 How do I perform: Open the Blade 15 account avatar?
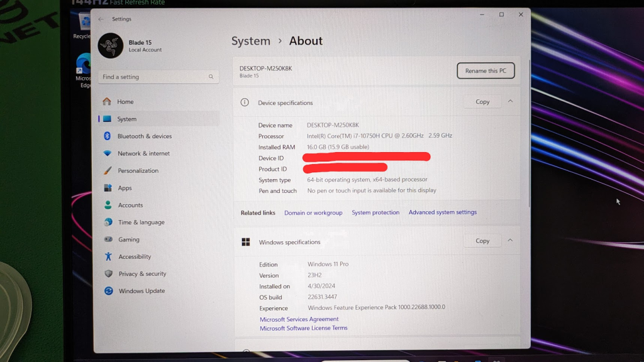coord(111,45)
